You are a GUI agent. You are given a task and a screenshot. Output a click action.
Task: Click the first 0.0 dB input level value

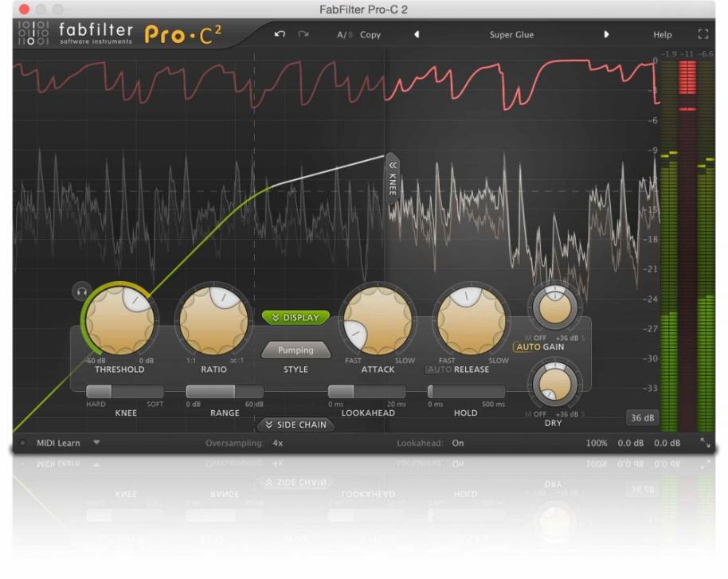click(631, 443)
